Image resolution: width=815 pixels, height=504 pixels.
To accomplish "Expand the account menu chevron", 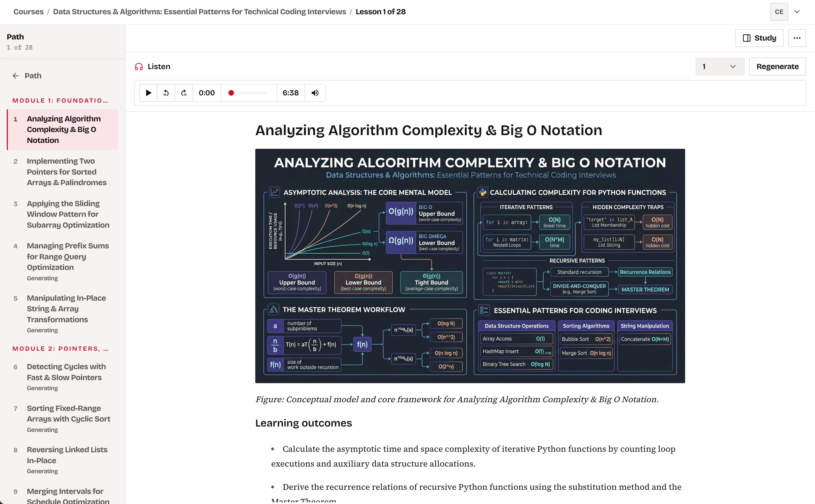I will [797, 12].
